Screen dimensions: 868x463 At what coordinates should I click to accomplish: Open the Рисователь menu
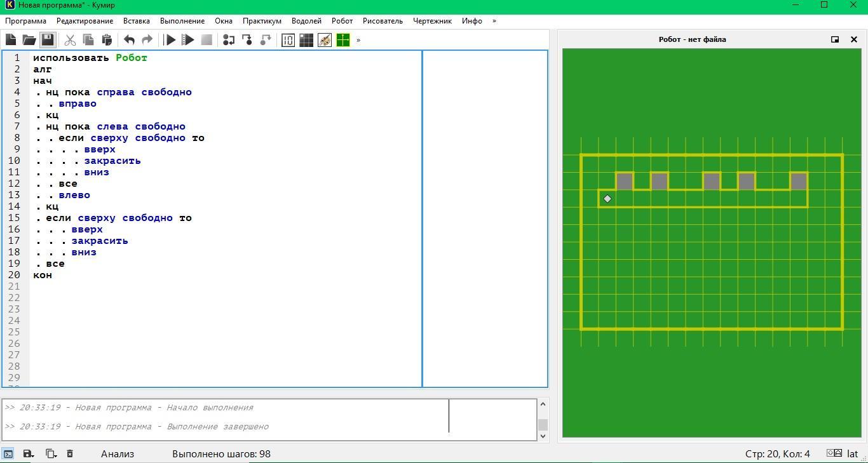[x=383, y=21]
